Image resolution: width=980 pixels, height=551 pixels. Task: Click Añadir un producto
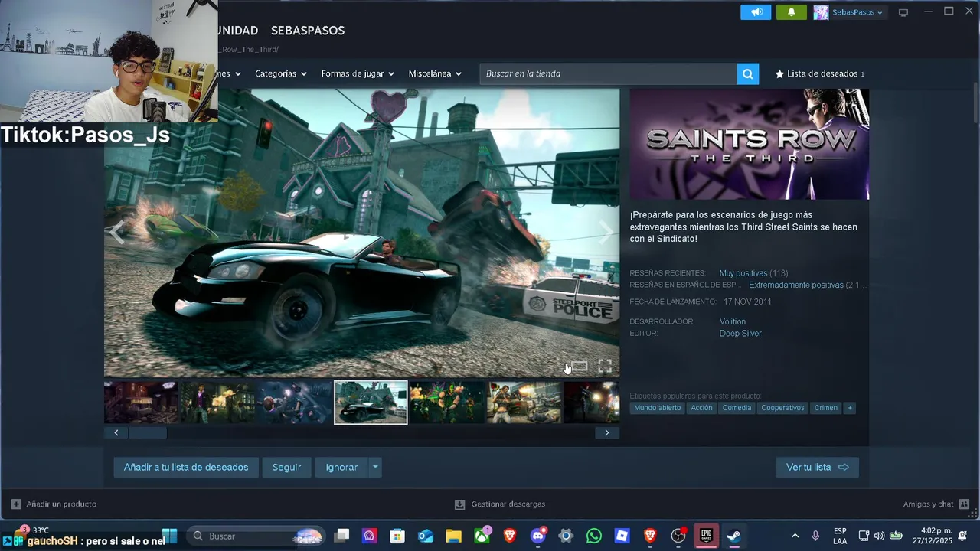coord(54,504)
